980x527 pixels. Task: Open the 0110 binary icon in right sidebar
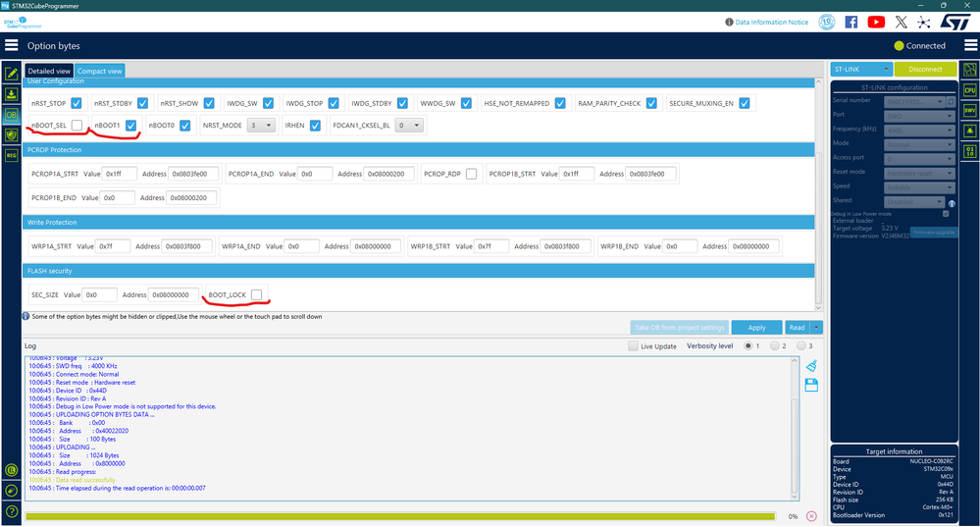pos(970,151)
